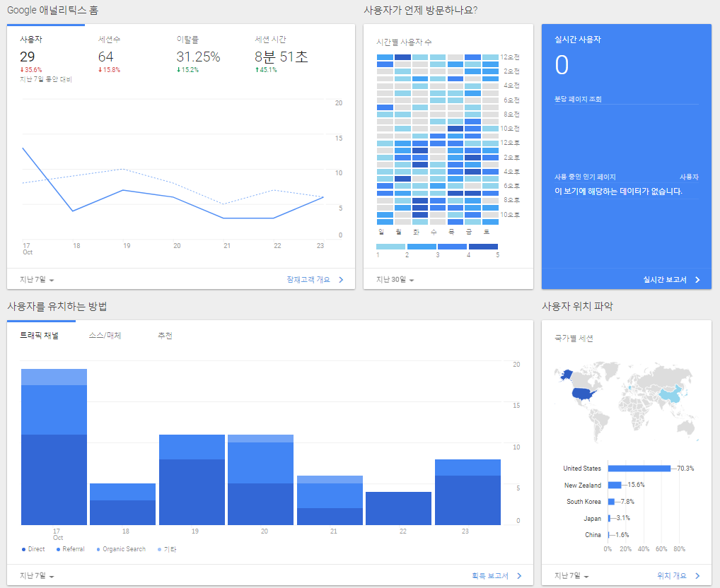
Task: Click darkest blue swatch in heatmap legend
Action: coord(483,247)
